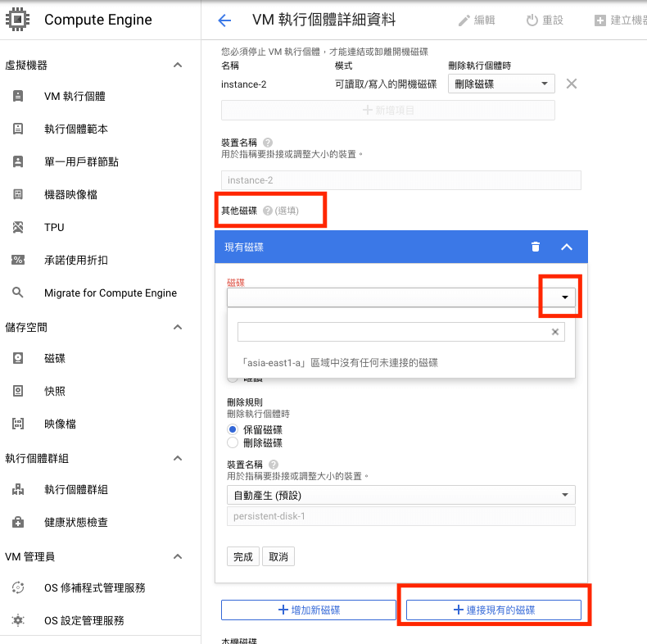
Task: Click the VM 執行個體 sidebar icon
Action: tap(18, 96)
